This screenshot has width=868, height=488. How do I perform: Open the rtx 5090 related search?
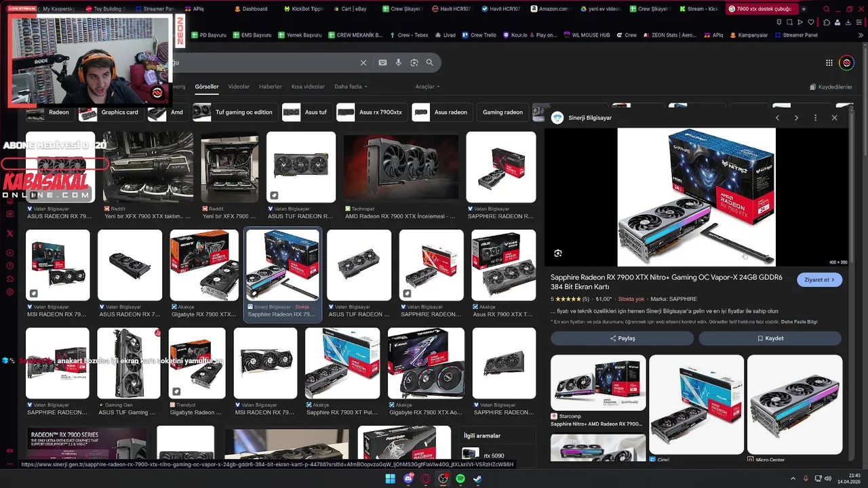pyautogui.click(x=493, y=456)
